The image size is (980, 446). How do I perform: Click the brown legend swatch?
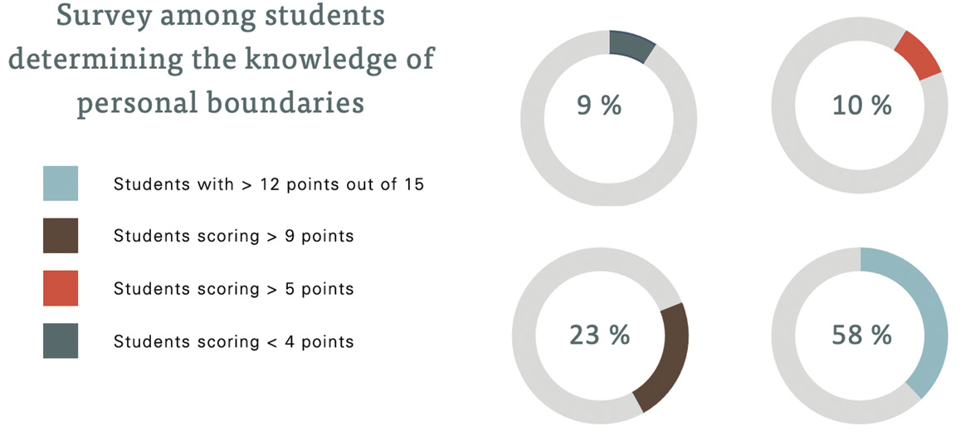tap(61, 236)
